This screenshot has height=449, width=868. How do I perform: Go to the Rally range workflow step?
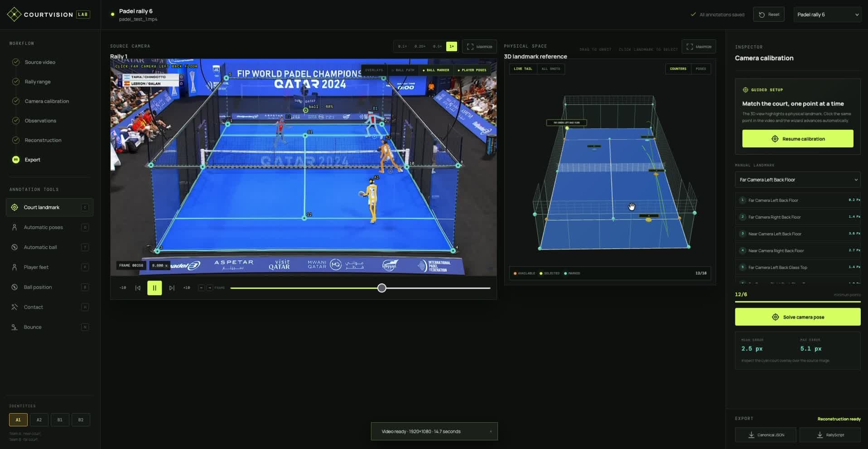(38, 81)
